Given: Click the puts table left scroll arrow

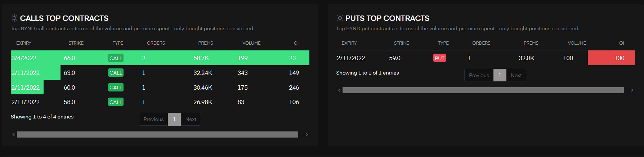Looking at the screenshot, I should coord(339,90).
